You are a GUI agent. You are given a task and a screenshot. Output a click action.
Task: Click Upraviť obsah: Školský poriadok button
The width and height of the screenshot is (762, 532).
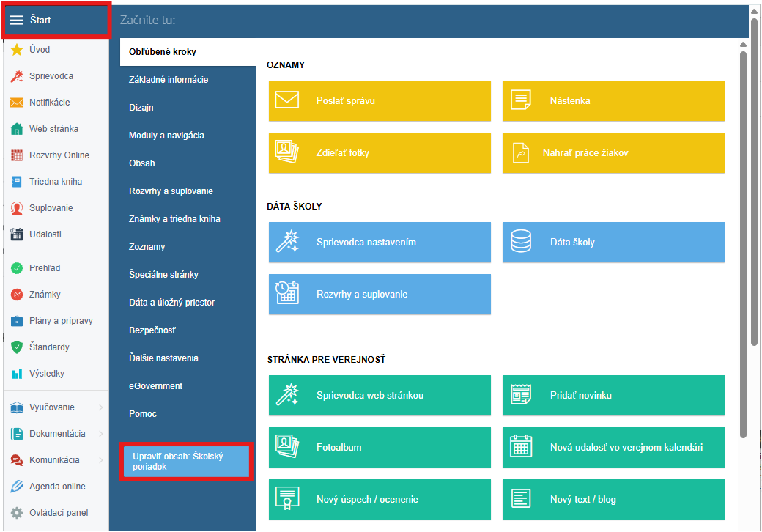click(x=187, y=462)
